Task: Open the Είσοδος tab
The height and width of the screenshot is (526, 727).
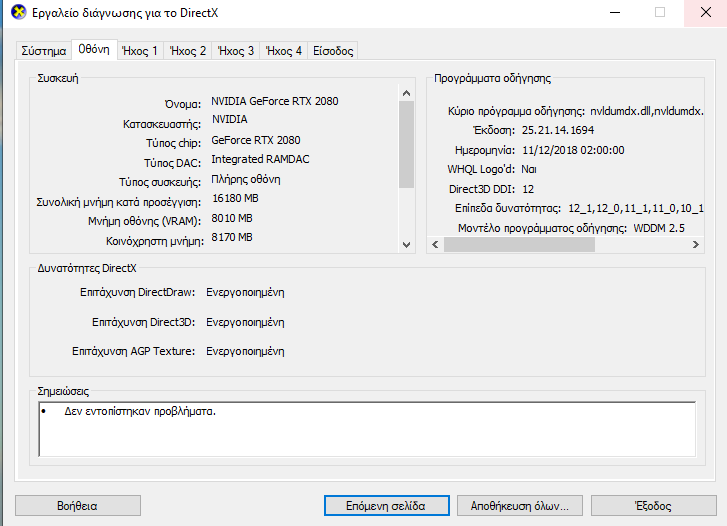Action: click(x=333, y=51)
